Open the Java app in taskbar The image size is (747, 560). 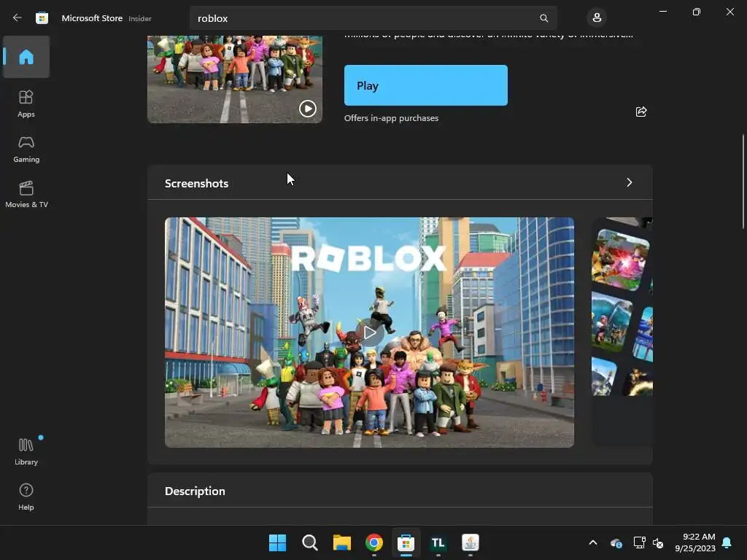coord(471,542)
